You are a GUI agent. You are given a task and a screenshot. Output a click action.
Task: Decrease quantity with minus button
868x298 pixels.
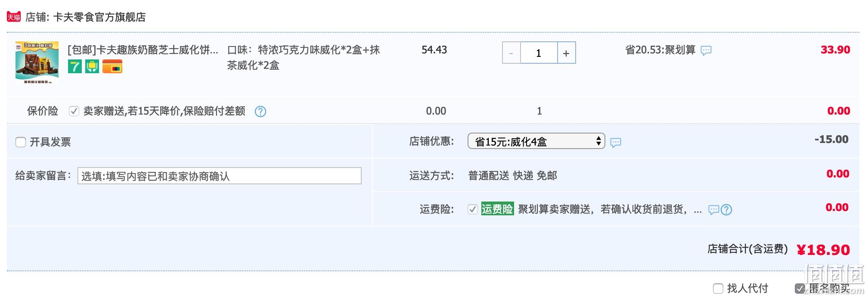click(511, 53)
